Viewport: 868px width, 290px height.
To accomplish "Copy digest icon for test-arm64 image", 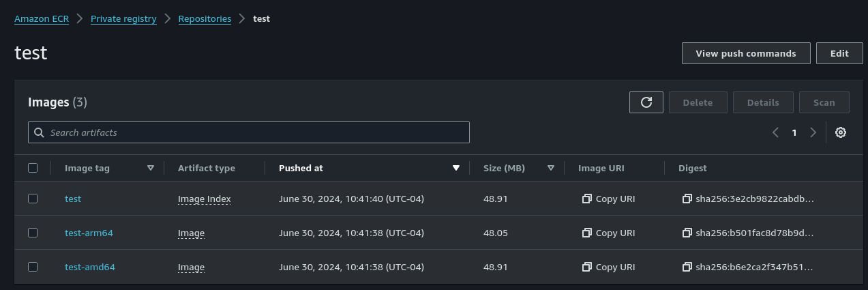I will click(x=687, y=233).
